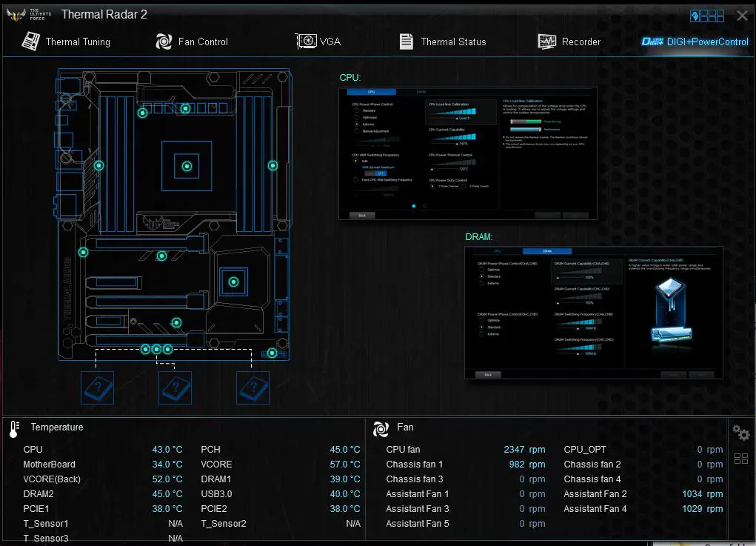Click the DRAM: heading above the preview

tap(479, 237)
